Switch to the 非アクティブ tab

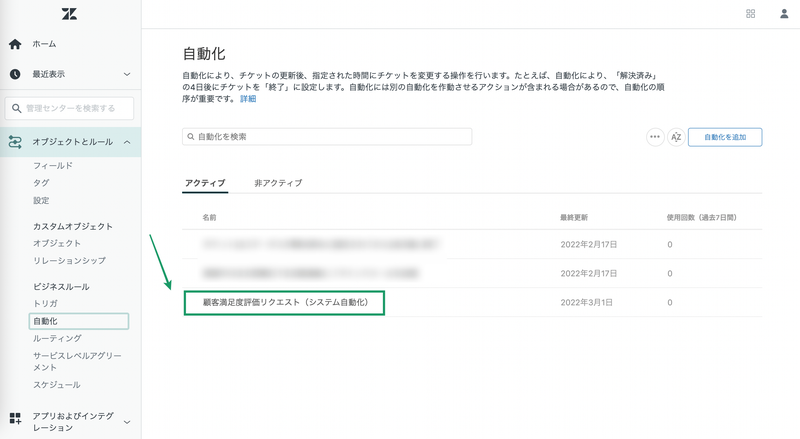click(x=278, y=183)
